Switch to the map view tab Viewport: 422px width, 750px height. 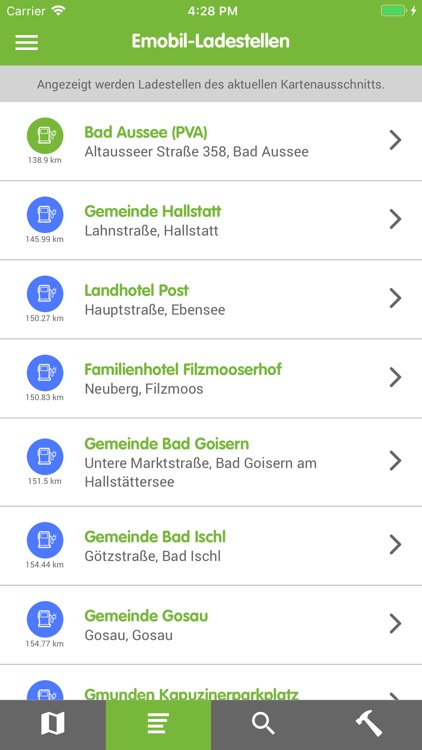tap(53, 725)
